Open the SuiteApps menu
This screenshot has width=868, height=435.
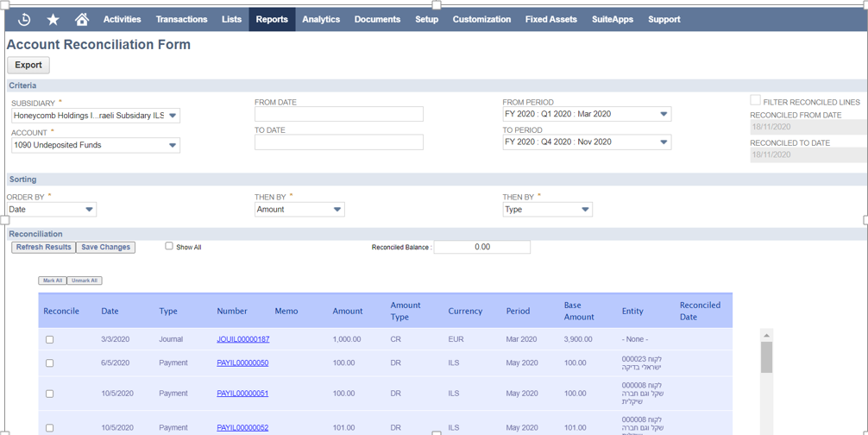click(613, 19)
